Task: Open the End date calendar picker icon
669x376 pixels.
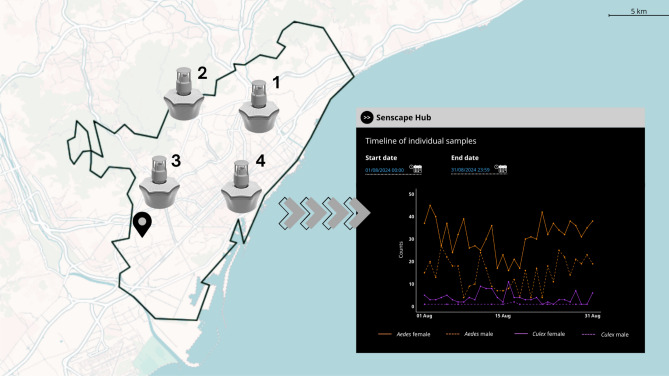Action: pyautogui.click(x=501, y=169)
